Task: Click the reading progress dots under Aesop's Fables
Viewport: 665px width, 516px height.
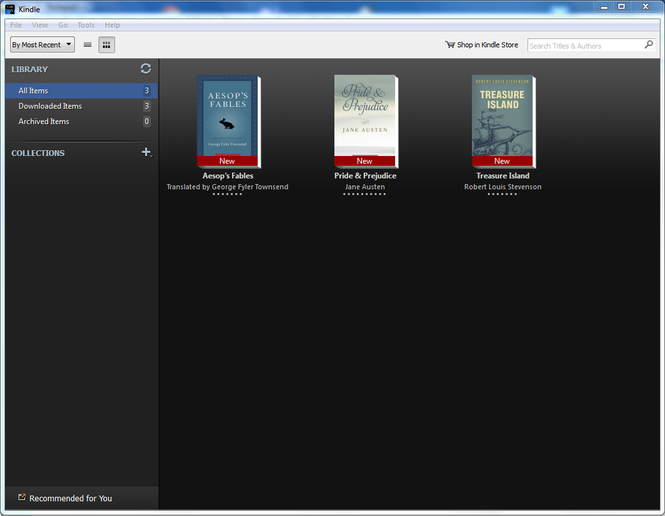Action: (227, 194)
